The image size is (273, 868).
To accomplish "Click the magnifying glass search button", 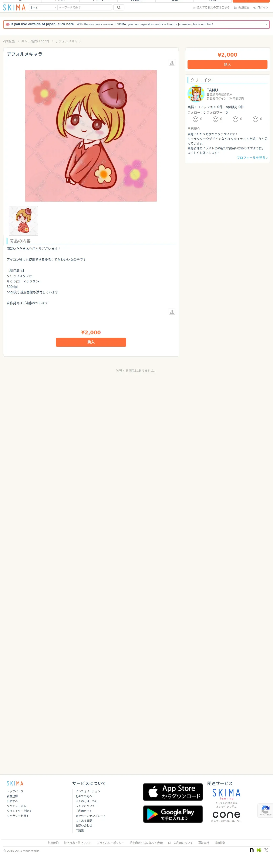I will pyautogui.click(x=119, y=7).
